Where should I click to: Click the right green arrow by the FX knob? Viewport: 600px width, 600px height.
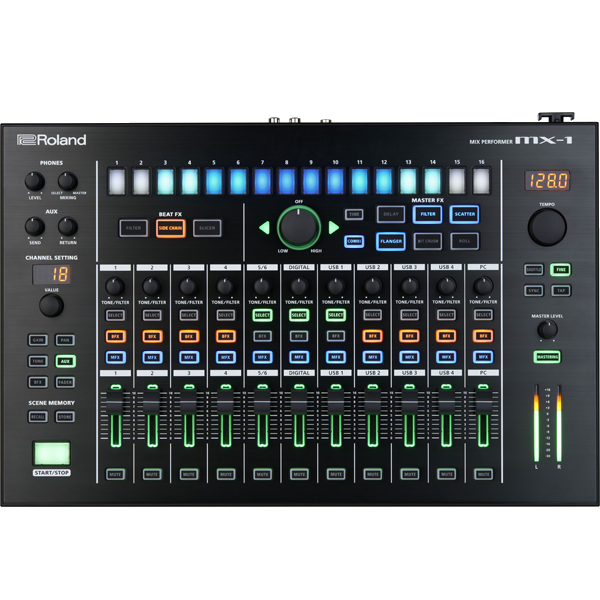click(x=333, y=228)
